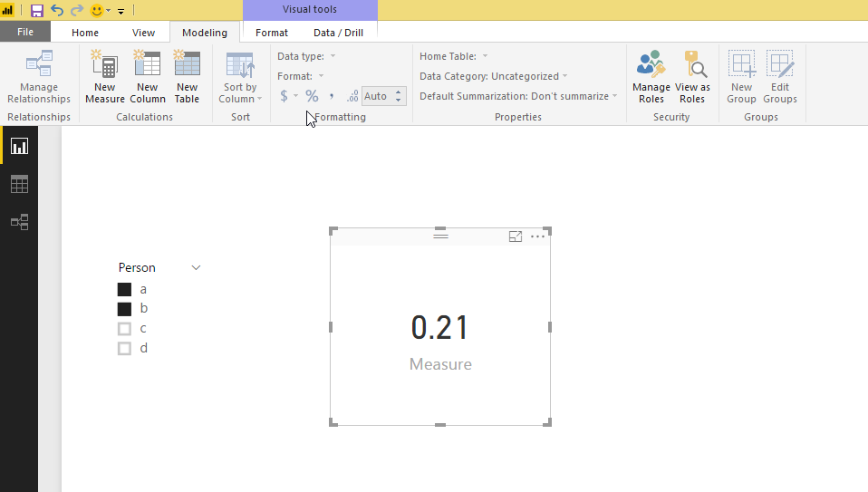Viewport: 868px width, 492px height.
Task: Undo the last action
Action: pos(57,10)
